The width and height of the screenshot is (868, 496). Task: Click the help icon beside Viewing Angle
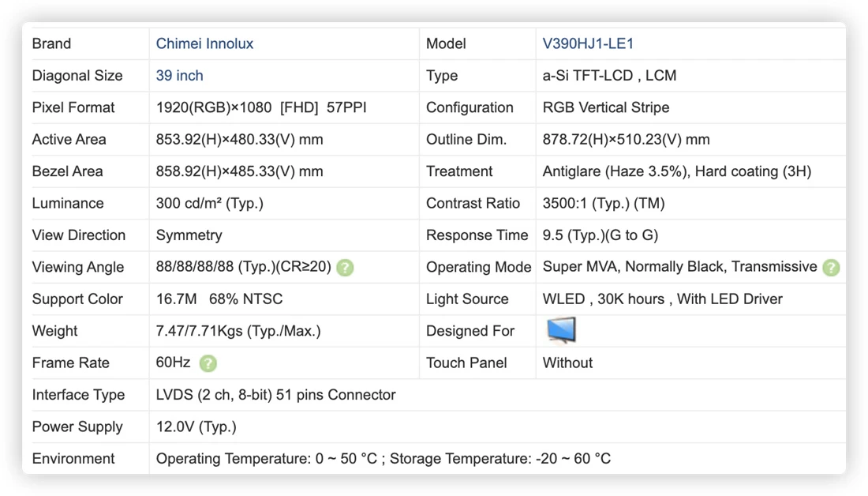345,268
